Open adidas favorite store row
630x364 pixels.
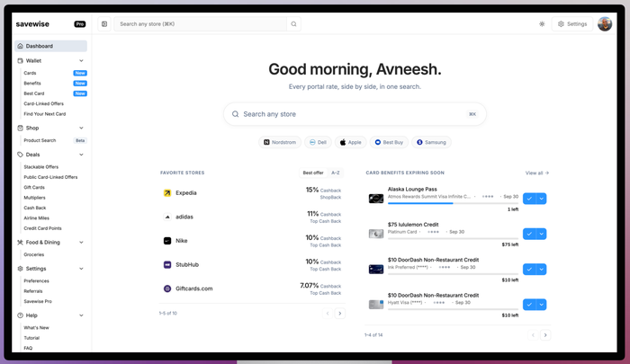click(252, 217)
